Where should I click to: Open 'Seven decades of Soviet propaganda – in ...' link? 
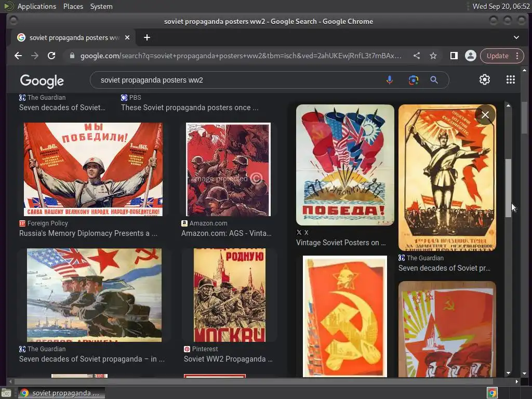tap(92, 359)
